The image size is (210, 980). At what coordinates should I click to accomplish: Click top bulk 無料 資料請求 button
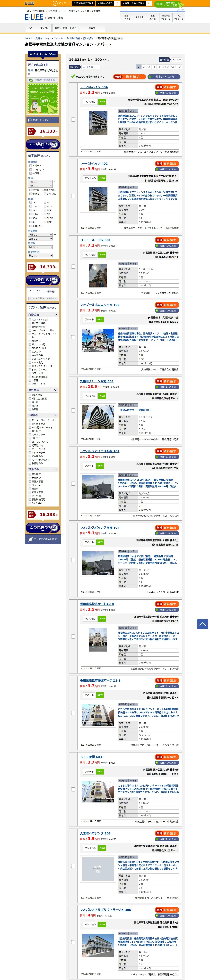(129, 77)
